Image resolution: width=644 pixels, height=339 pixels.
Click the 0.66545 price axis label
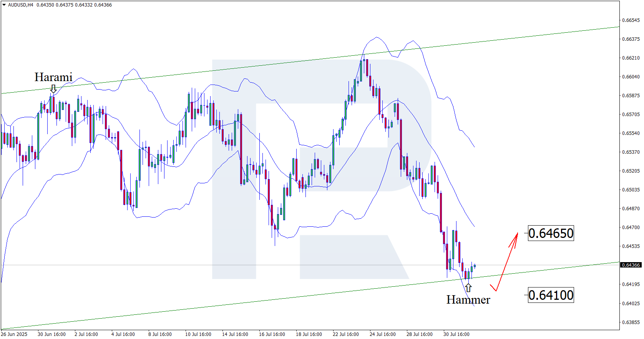point(631,20)
